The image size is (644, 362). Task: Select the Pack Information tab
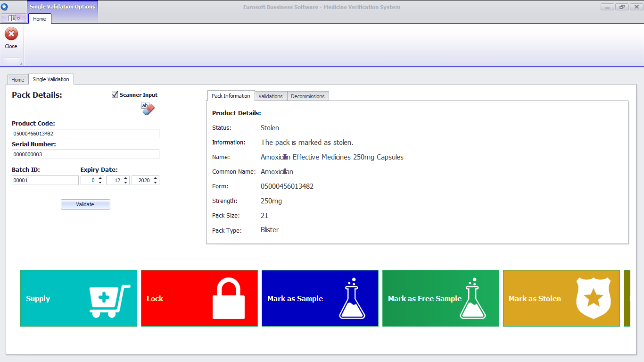coord(231,96)
